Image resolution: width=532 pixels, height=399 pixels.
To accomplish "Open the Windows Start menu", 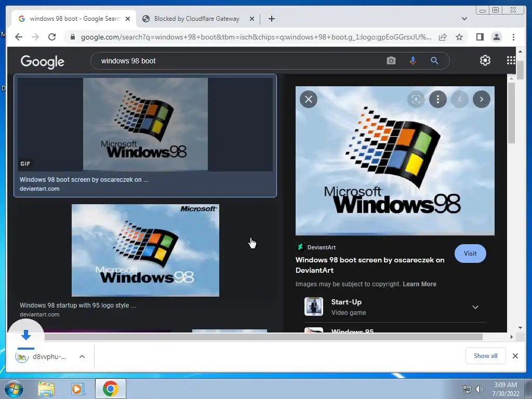I will pyautogui.click(x=14, y=389).
